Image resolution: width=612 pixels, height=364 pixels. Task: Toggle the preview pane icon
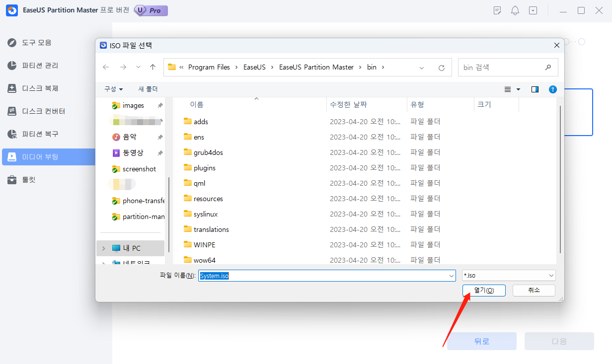pos(535,89)
